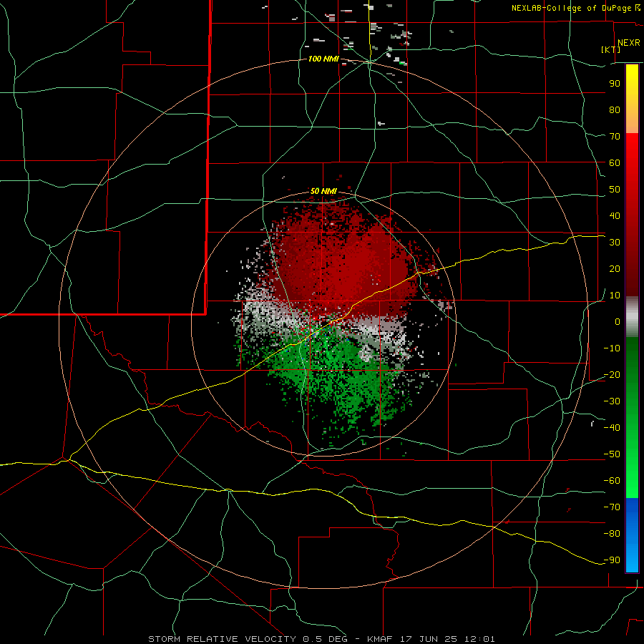
Task: Click the "50 NMI" range ring label
Action: click(x=323, y=191)
